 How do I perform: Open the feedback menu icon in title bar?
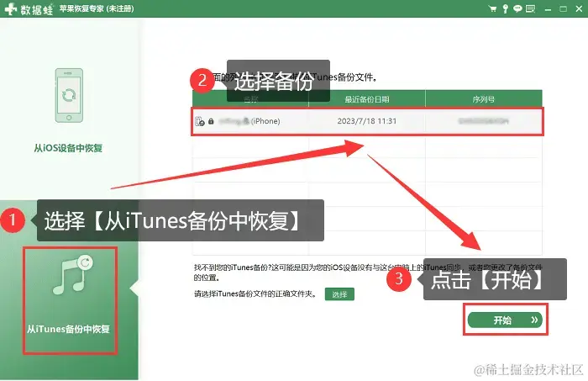click(x=530, y=8)
